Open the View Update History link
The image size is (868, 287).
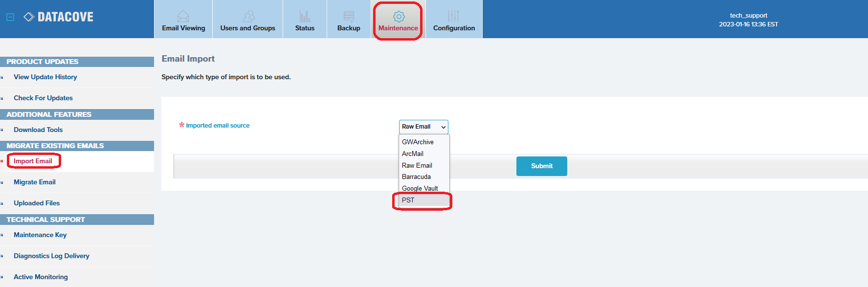tap(45, 77)
